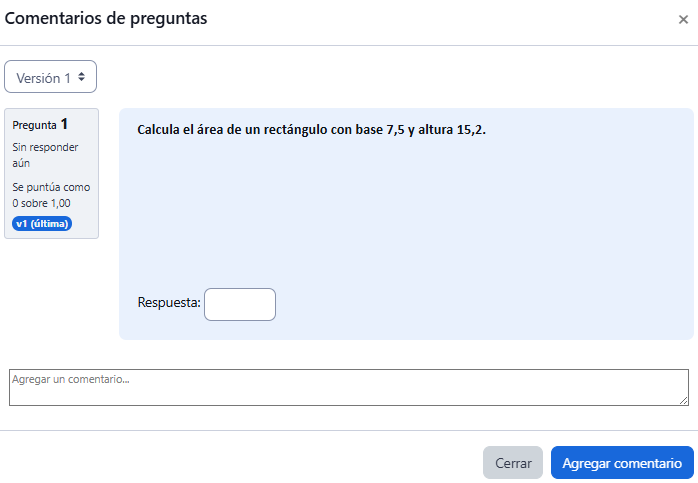
Task: Click the Se puntúa como 0 sobre 1,00 text
Action: (x=50, y=195)
